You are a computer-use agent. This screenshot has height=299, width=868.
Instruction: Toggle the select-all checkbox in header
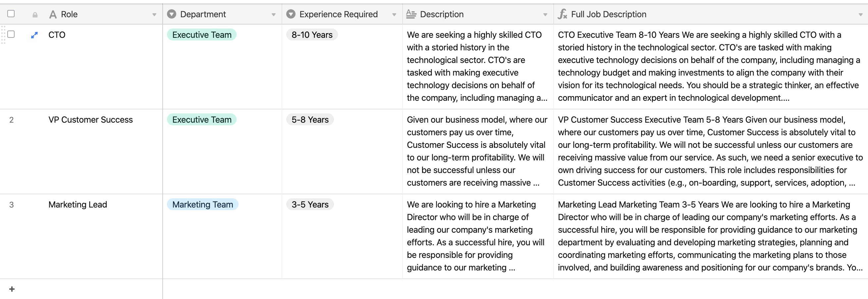(x=11, y=14)
